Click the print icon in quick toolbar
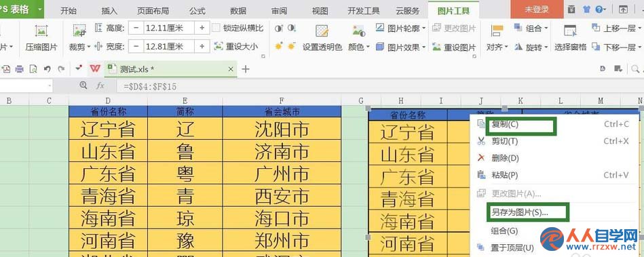Image resolution: width=644 pixels, height=257 pixels. 19,69
